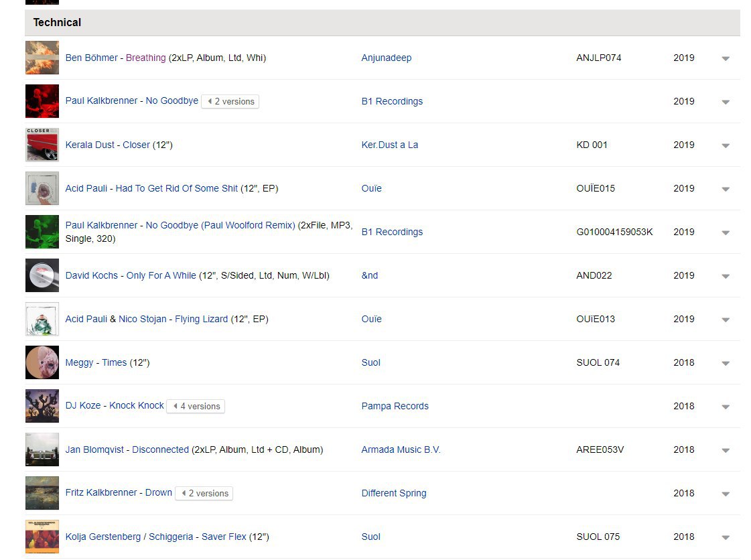Visit Ker.Dust a La label page
This screenshot has width=751, height=560.
pyautogui.click(x=390, y=145)
